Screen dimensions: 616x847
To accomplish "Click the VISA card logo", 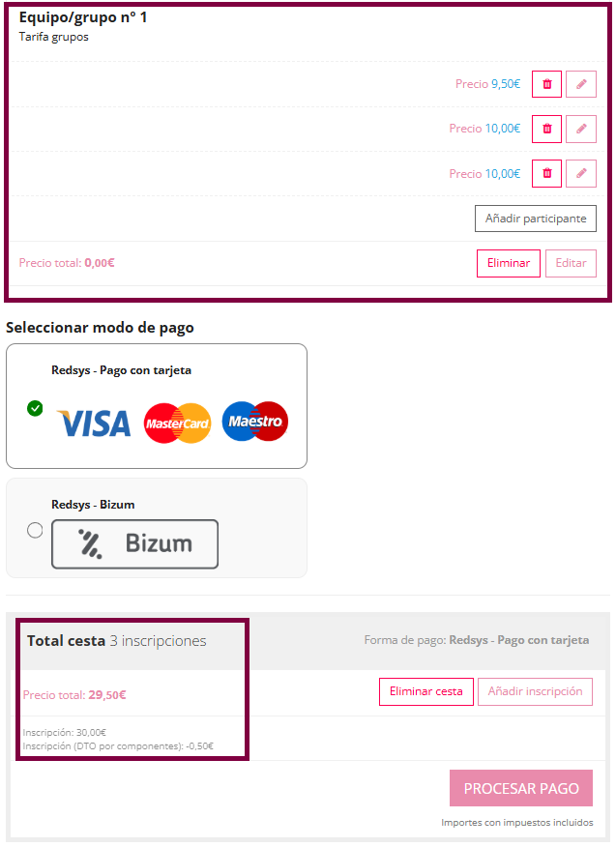I will point(94,423).
